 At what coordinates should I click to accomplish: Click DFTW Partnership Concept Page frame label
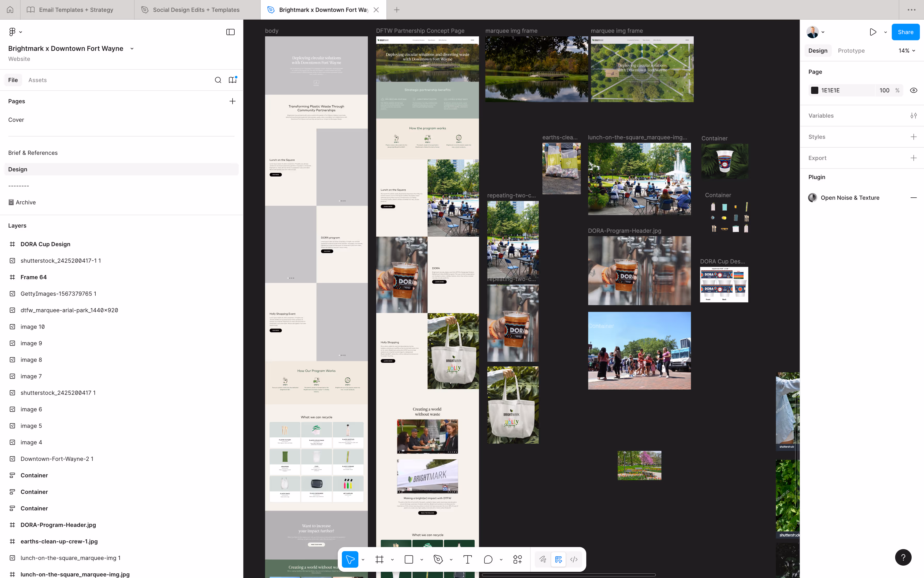pos(420,31)
